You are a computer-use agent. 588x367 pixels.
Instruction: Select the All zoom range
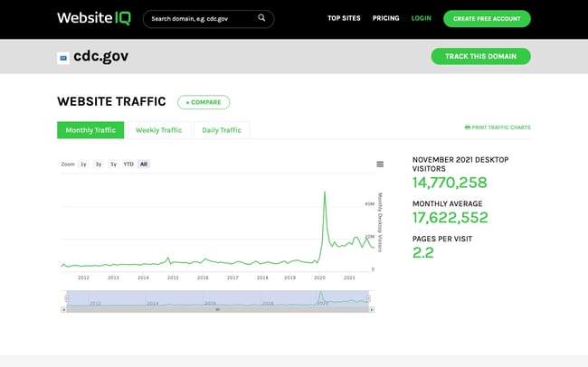coord(144,165)
